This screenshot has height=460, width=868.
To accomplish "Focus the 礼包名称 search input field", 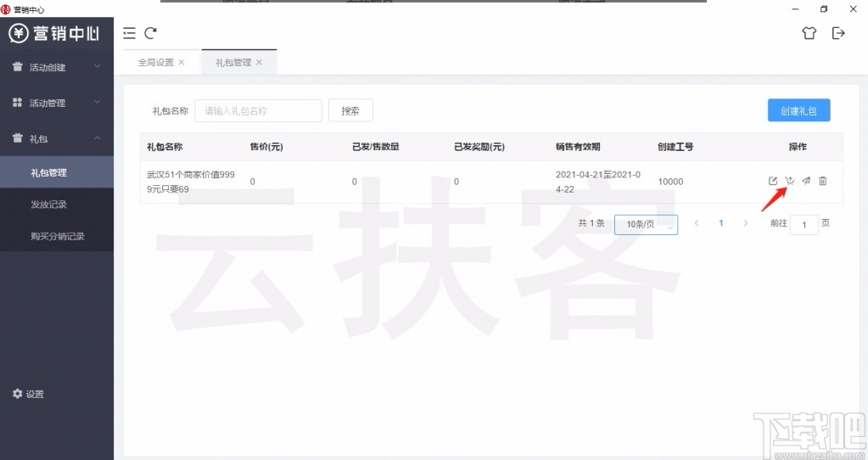I will (258, 110).
